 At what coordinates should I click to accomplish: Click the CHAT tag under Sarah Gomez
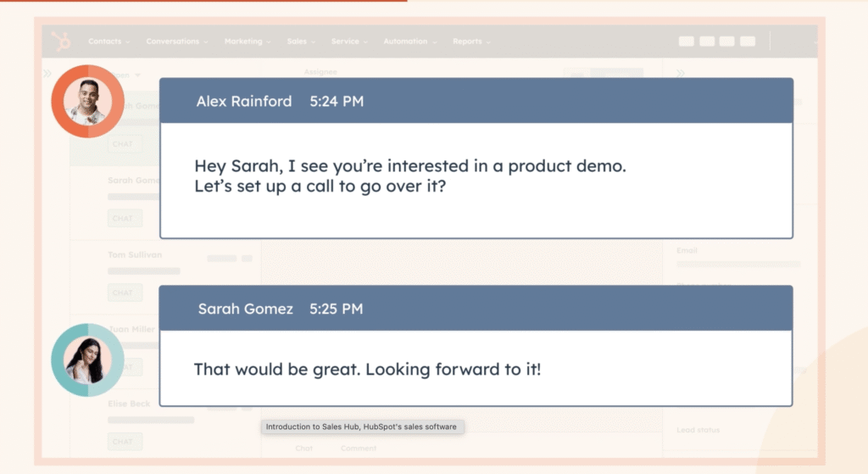[x=123, y=219]
